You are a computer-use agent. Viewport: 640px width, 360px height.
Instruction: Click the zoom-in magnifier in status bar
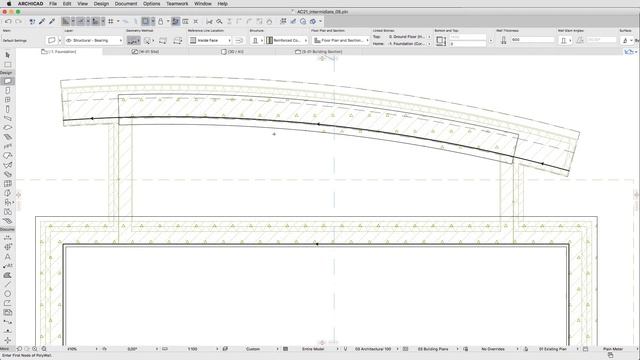35,349
